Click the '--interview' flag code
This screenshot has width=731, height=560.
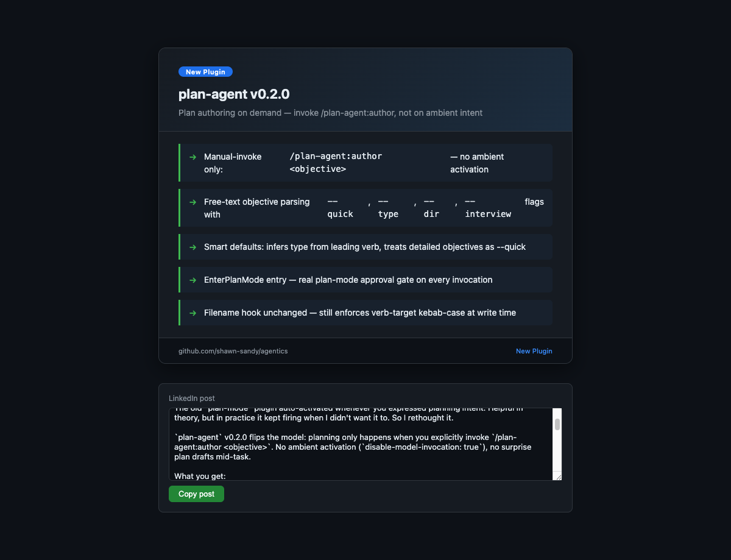click(488, 208)
